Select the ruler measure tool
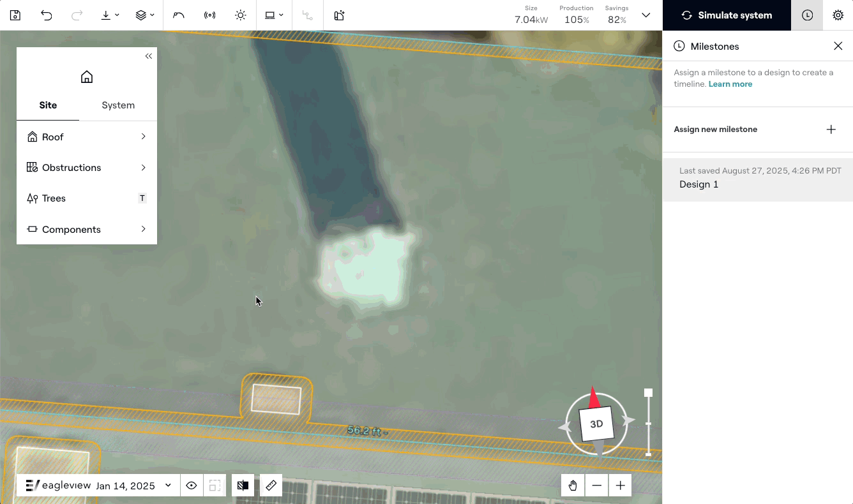The width and height of the screenshot is (853, 504). click(271, 485)
